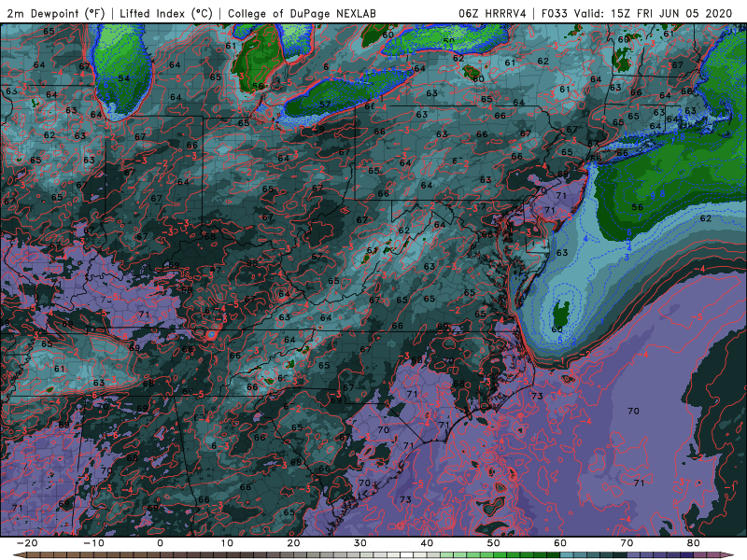
Task: Click the 'Lifted Index (°C)' header label
Action: (x=166, y=13)
